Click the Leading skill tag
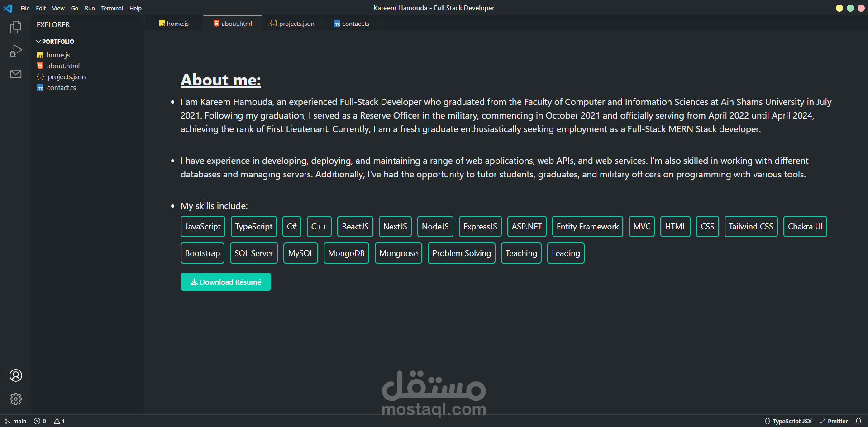Image resolution: width=868 pixels, height=427 pixels. pos(566,253)
